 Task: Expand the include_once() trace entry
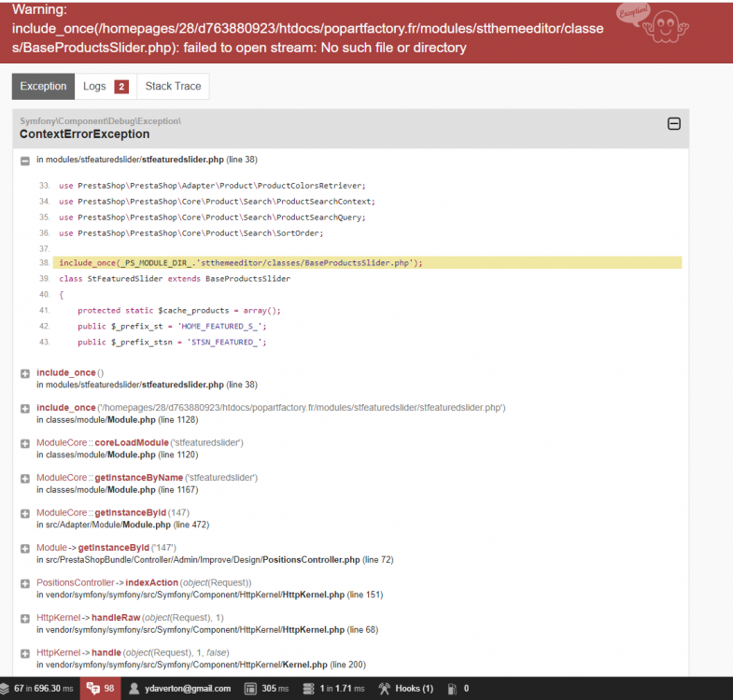(x=25, y=373)
